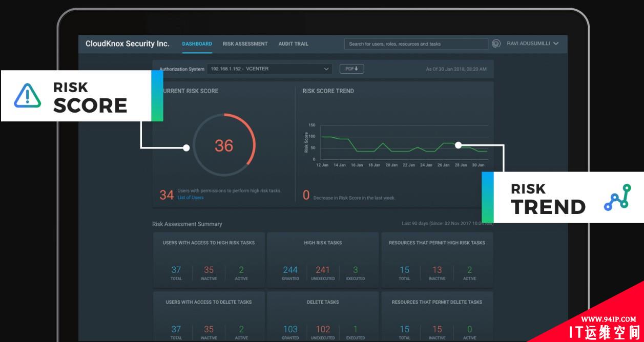Click the search field for users and roles
Screen dimensions: 644x342
(416, 44)
